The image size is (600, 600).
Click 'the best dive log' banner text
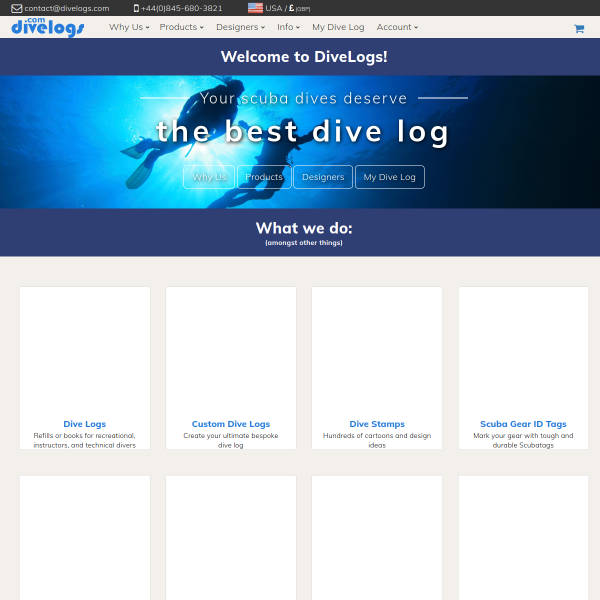302,132
